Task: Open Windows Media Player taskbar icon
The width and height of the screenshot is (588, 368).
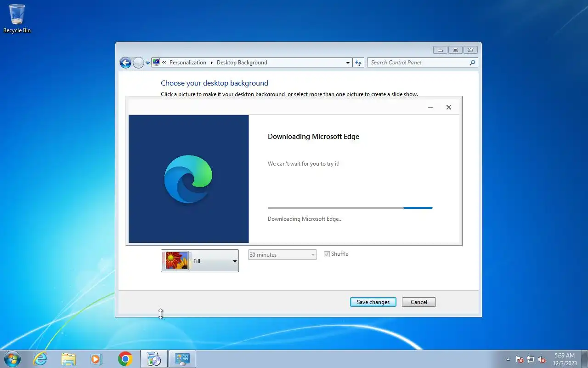Action: [96, 359]
